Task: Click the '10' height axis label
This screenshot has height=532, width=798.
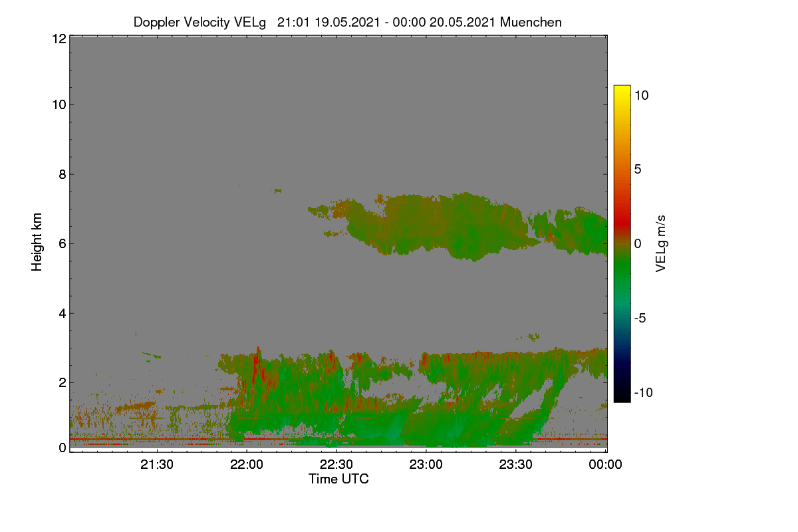Action: 59,104
